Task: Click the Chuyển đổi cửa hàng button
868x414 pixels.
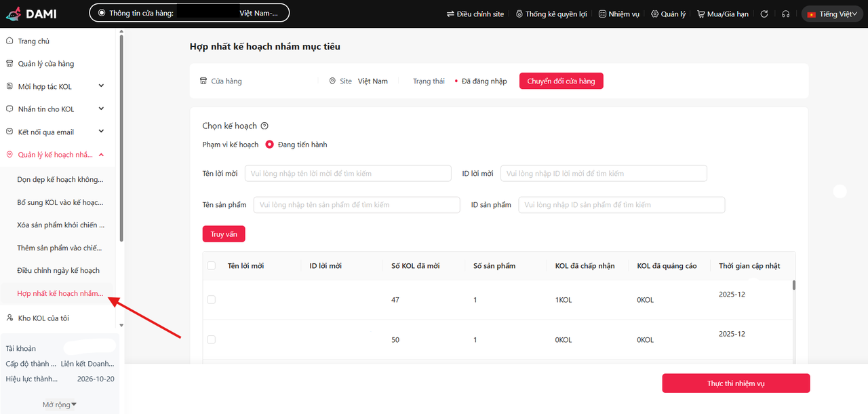Action: (x=561, y=81)
